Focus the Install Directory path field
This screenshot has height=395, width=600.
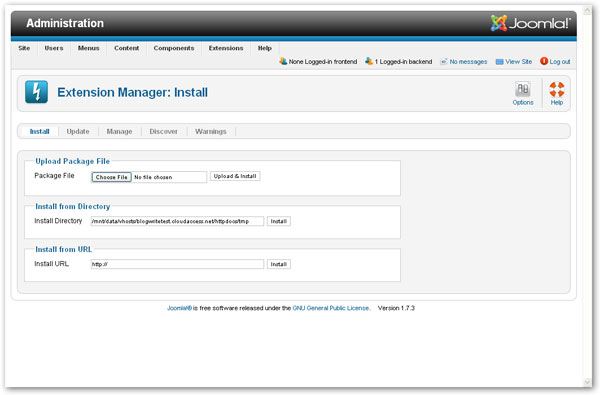click(177, 221)
